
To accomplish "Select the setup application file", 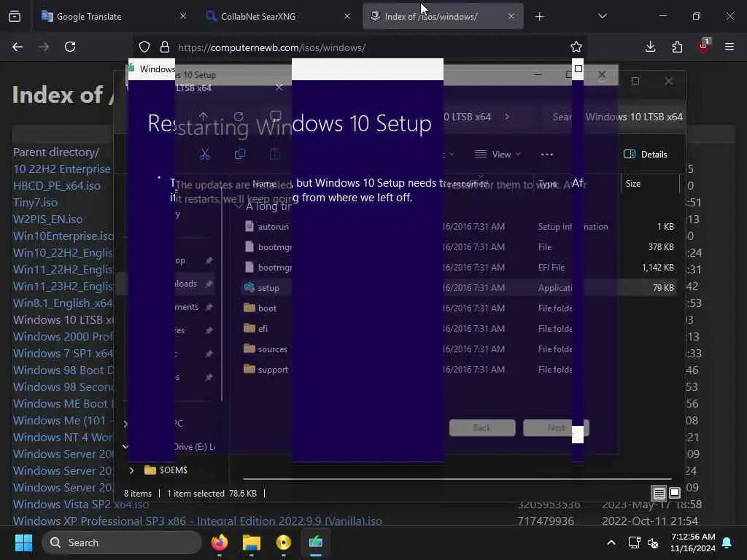I will [458, 287].
